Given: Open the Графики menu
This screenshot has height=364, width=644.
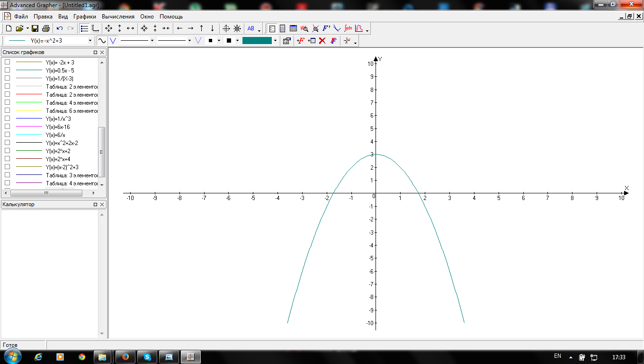Looking at the screenshot, I should pos(85,17).
